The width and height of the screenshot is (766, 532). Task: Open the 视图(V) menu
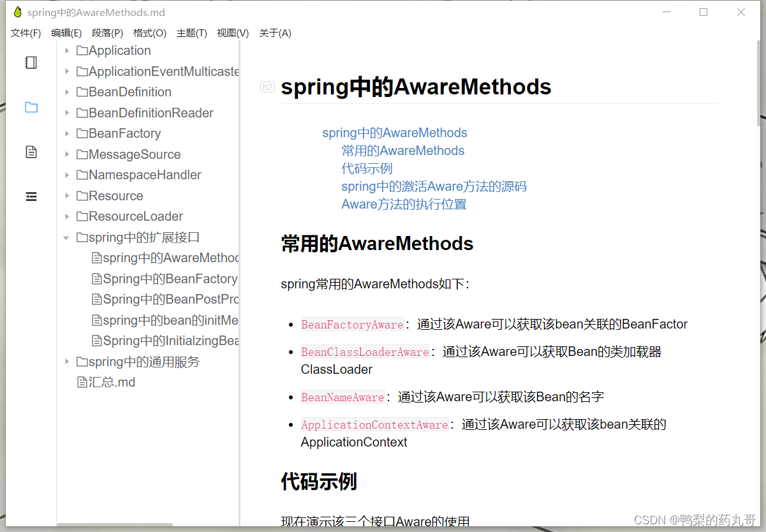[x=233, y=33]
